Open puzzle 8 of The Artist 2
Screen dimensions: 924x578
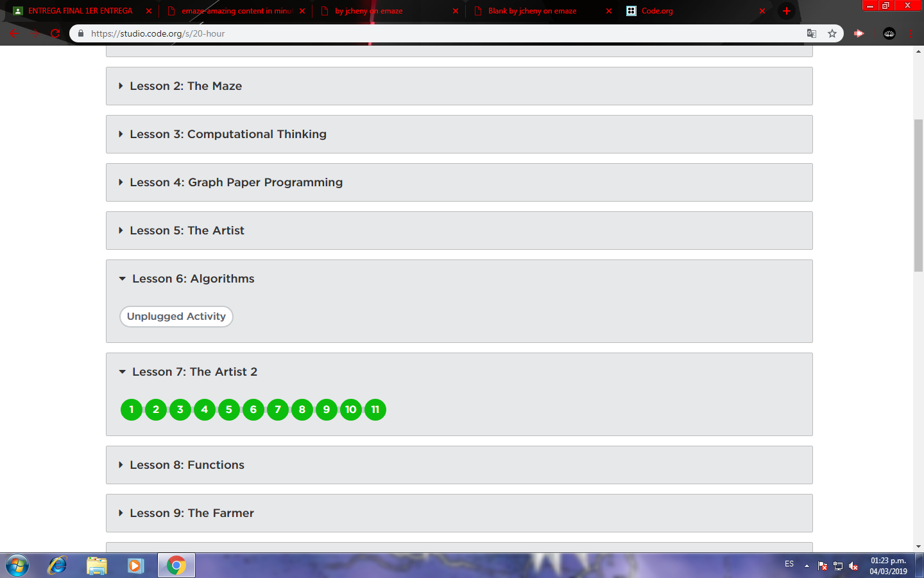coord(302,410)
